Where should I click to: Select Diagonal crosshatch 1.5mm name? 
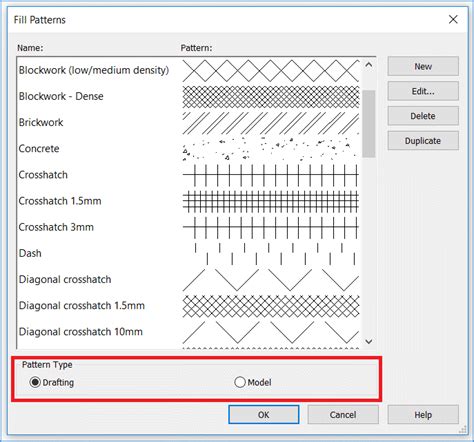click(x=82, y=305)
